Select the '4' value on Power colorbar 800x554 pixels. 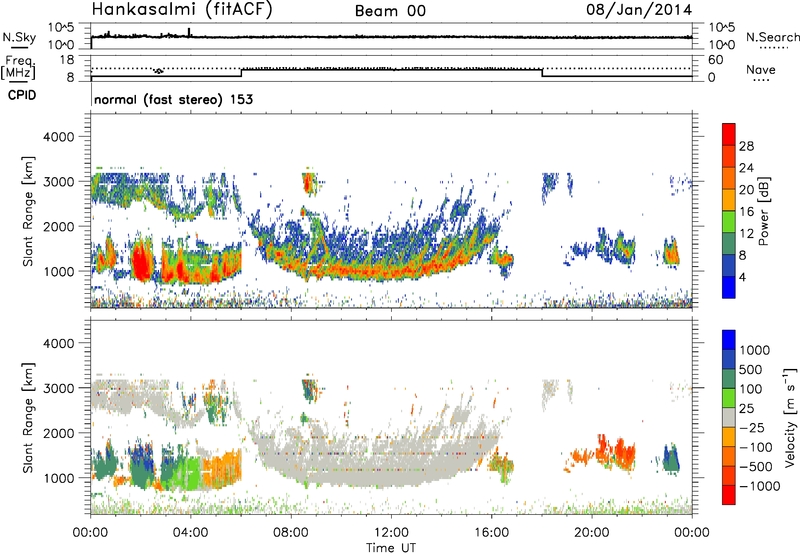tap(743, 278)
